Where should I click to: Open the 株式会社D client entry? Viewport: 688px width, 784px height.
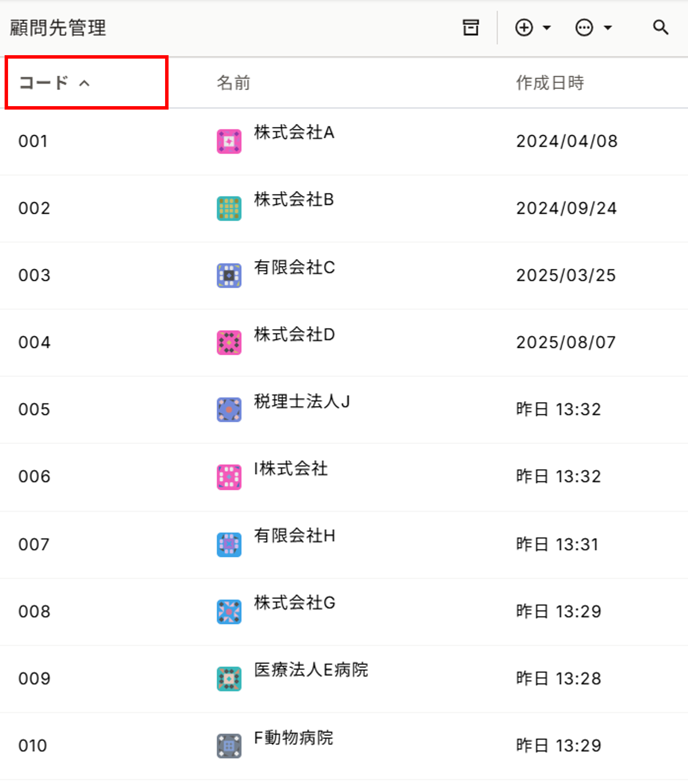click(x=294, y=334)
